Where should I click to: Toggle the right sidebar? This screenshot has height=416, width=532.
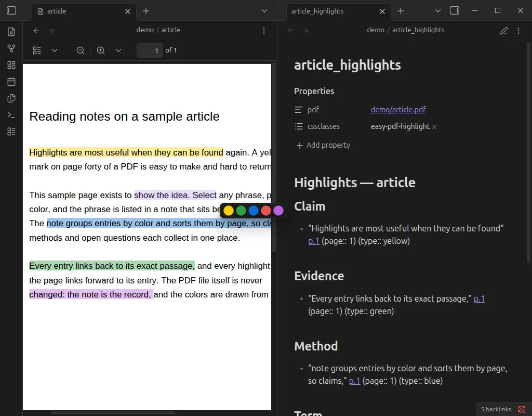pyautogui.click(x=455, y=10)
